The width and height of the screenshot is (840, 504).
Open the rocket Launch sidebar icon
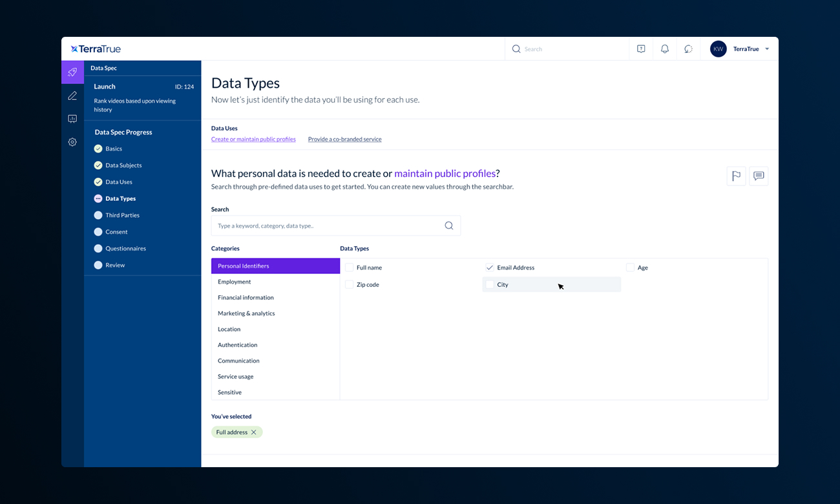coord(72,72)
